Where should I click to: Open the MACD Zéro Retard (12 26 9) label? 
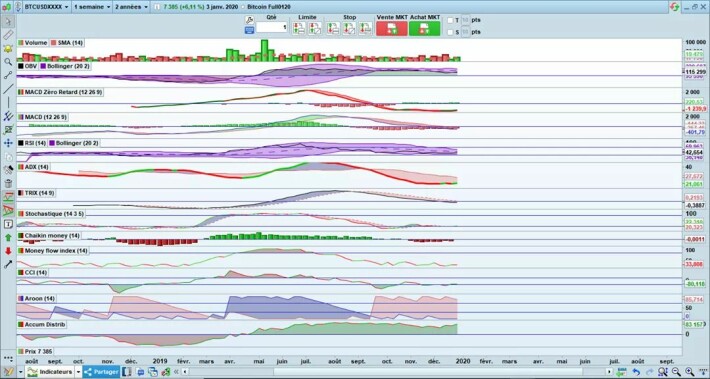click(x=61, y=92)
